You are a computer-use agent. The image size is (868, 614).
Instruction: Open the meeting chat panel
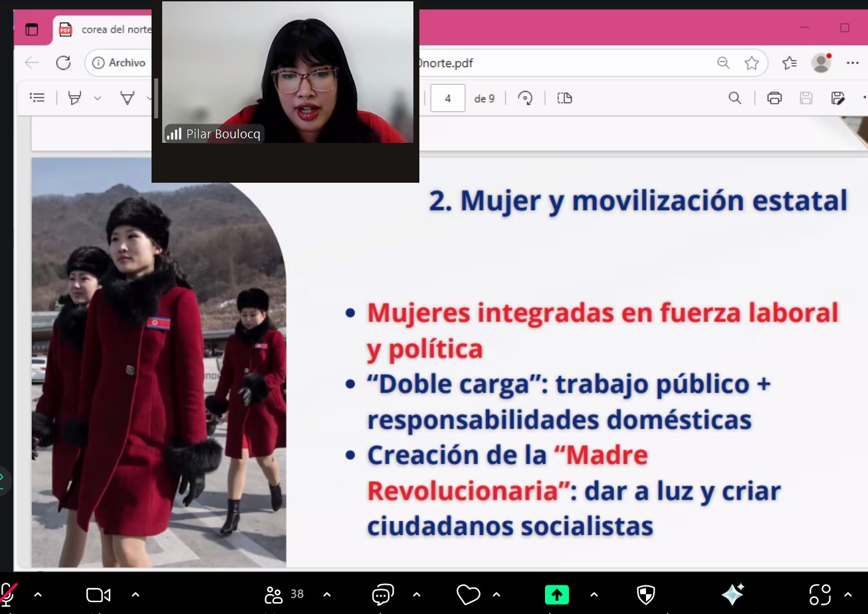click(383, 595)
